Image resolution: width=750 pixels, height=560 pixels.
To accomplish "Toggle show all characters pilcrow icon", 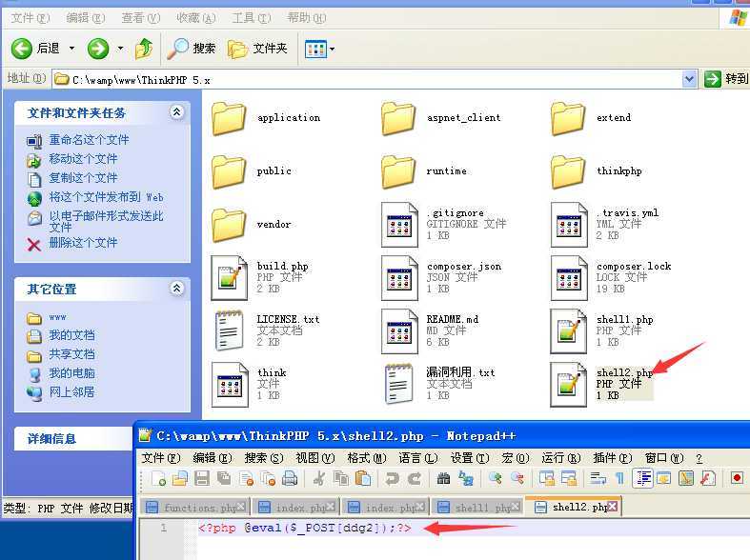I will click(x=619, y=478).
